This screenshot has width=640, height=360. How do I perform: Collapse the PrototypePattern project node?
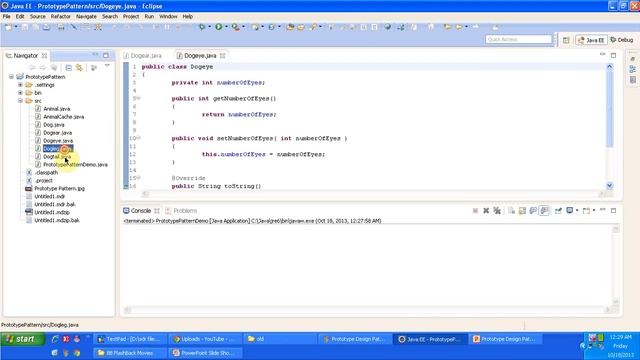point(11,77)
